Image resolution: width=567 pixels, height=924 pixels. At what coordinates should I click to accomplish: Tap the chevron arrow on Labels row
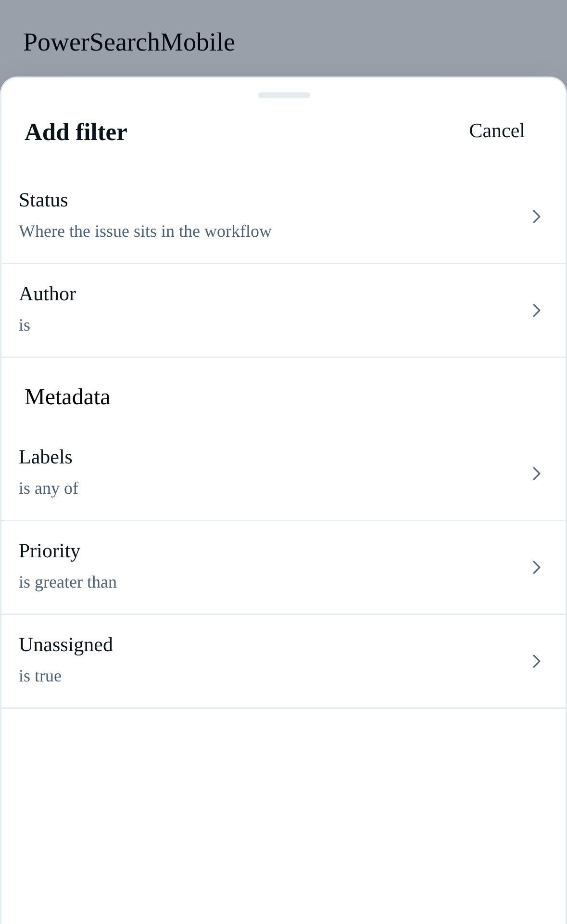tap(537, 474)
